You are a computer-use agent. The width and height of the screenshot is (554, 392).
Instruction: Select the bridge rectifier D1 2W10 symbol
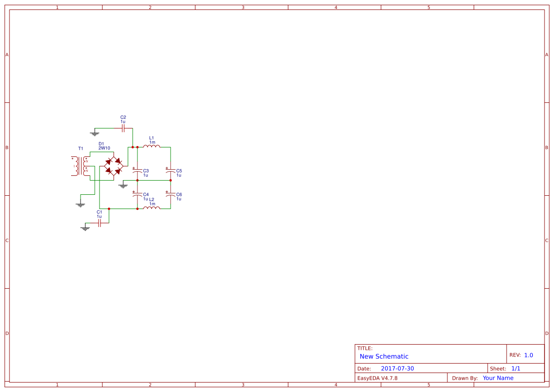pyautogui.click(x=113, y=166)
